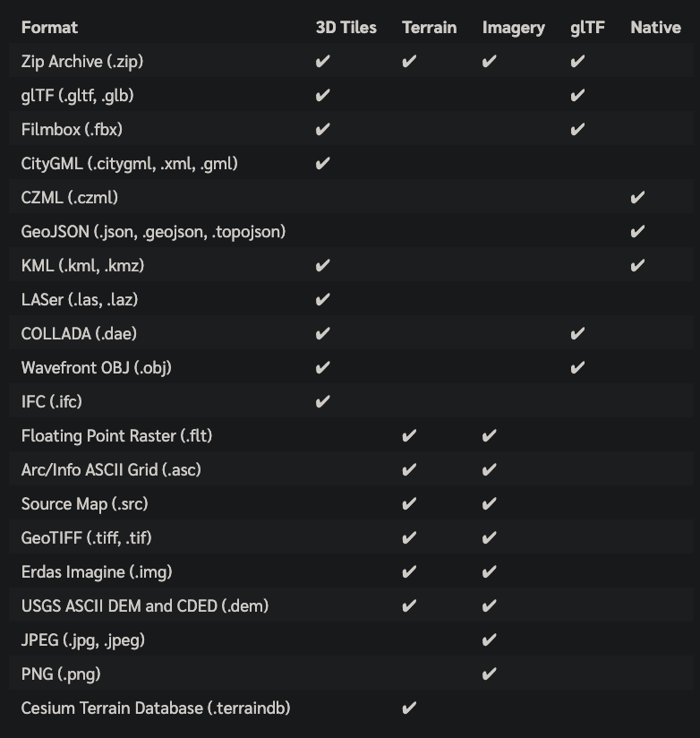Image resolution: width=700 pixels, height=738 pixels.
Task: Select the Format column header
Action: [x=49, y=27]
